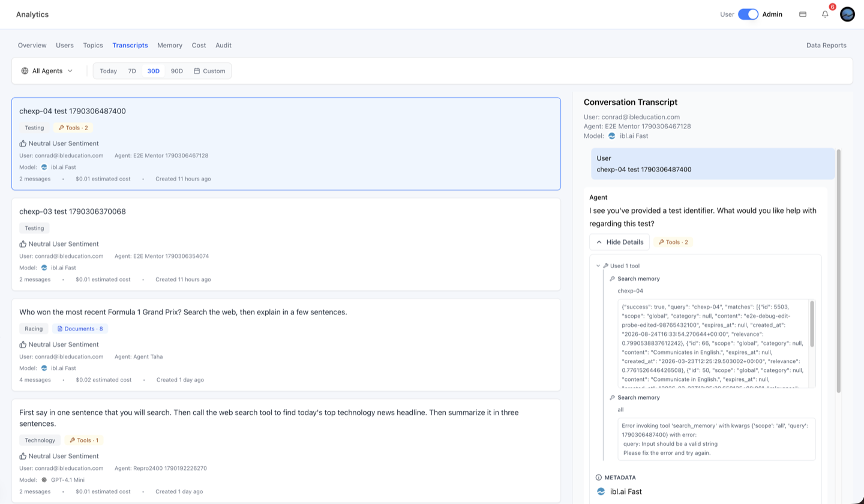Click ibl.ai Fast logo under Metadata
The height and width of the screenshot is (504, 864).
point(601,491)
